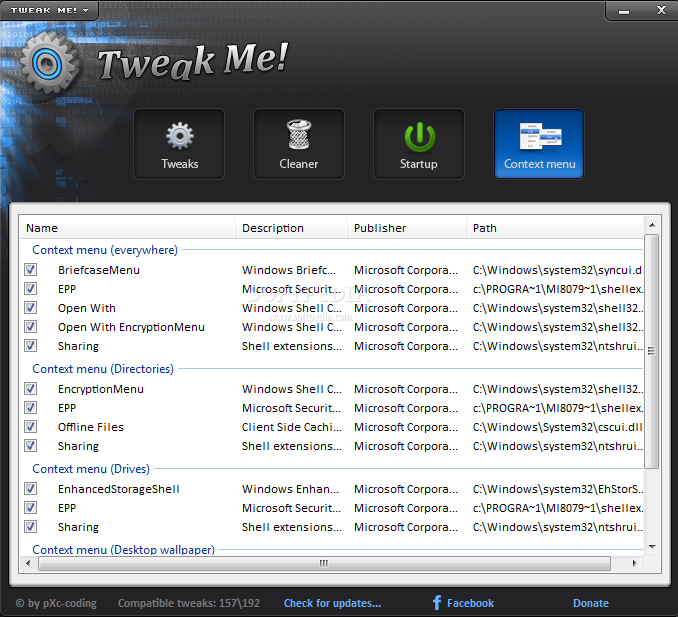Toggle the EncryptionMenu checkbox under Directories
This screenshot has height=617, width=678.
click(x=30, y=389)
